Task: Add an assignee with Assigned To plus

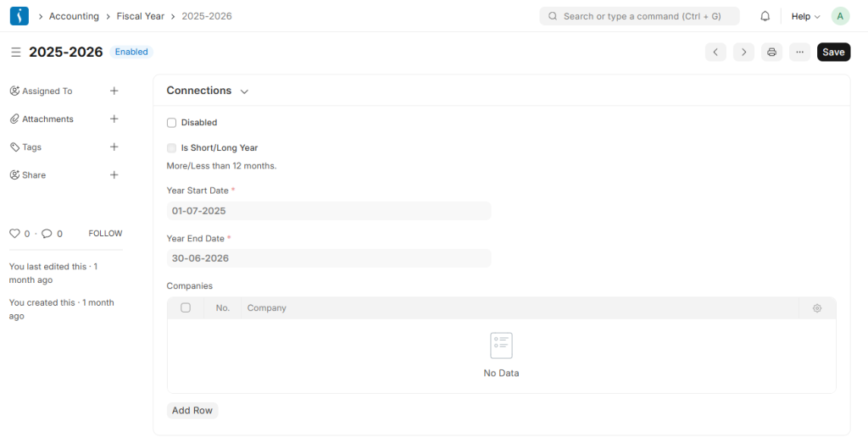Action: (x=114, y=91)
